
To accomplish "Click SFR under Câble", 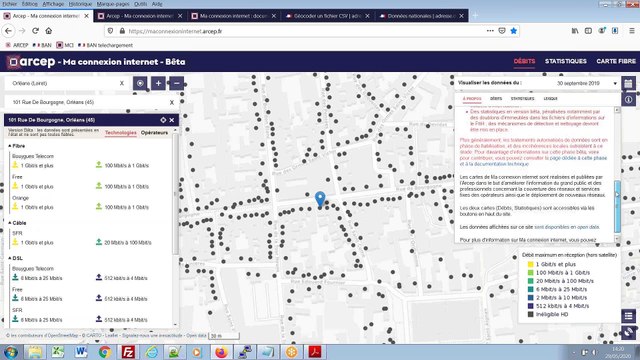I will click(x=17, y=233).
